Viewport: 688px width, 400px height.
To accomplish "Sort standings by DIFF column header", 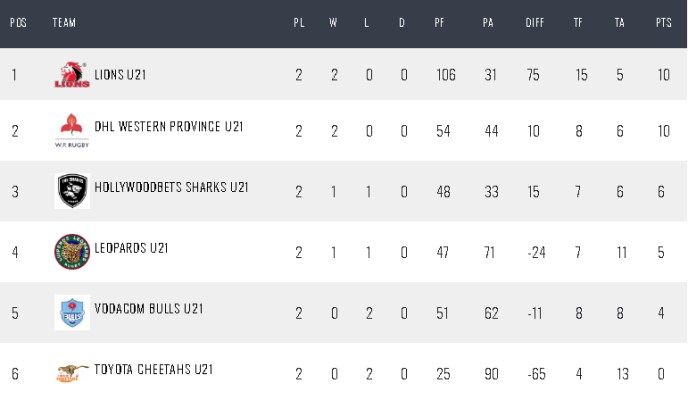I will pyautogui.click(x=534, y=22).
